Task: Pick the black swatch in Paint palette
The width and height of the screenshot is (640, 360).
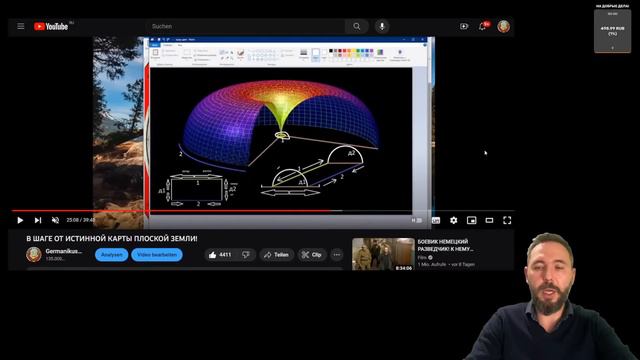Action: (x=331, y=51)
